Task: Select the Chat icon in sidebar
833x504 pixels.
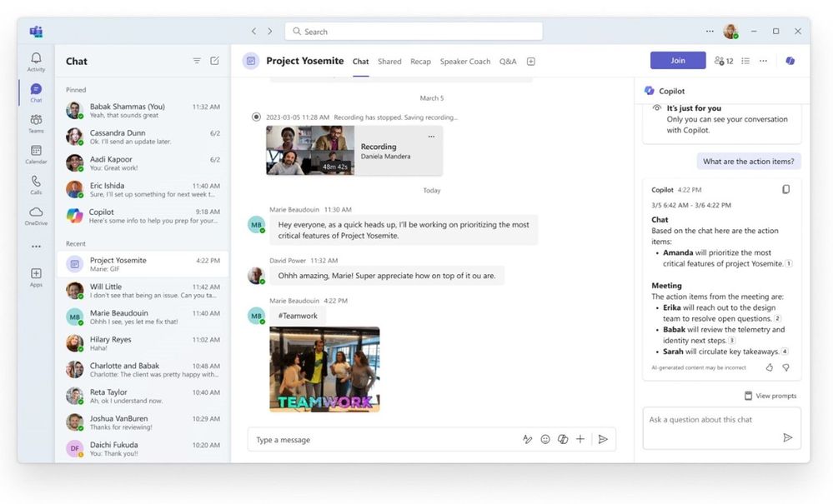Action: [36, 88]
